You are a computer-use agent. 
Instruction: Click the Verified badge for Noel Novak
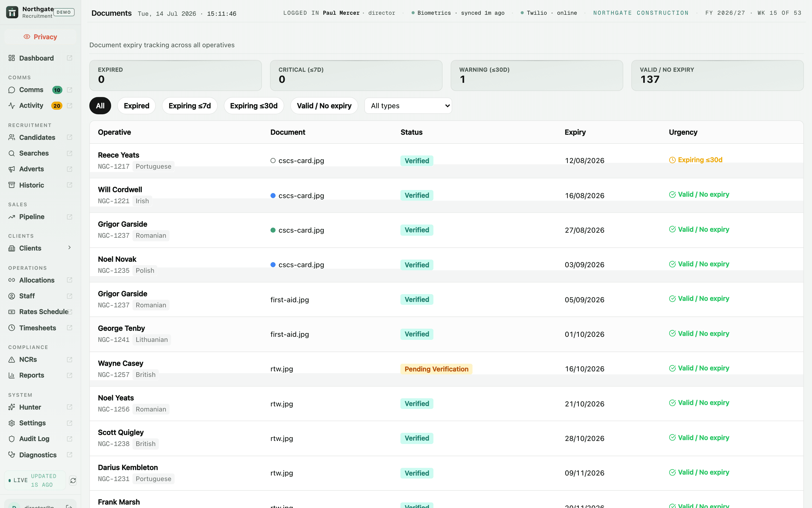click(x=417, y=265)
